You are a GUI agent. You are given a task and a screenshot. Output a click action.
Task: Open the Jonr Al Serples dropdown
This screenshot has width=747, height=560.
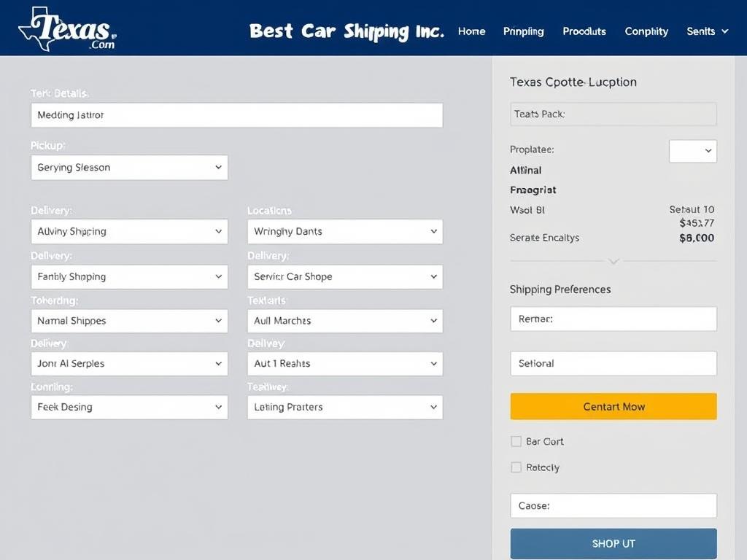[129, 363]
